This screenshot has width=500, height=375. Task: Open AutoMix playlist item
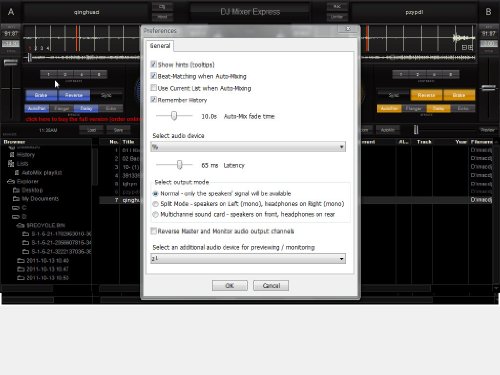(x=42, y=173)
